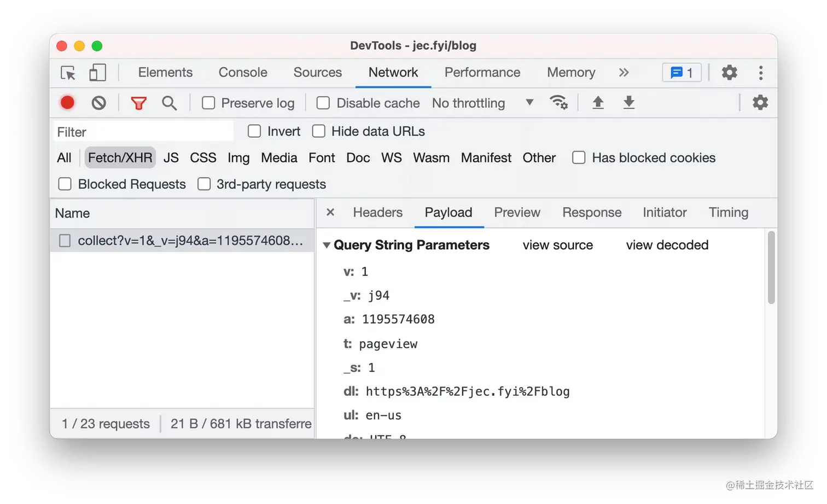
Task: Enable Disable cache checkbox
Action: pos(323,103)
